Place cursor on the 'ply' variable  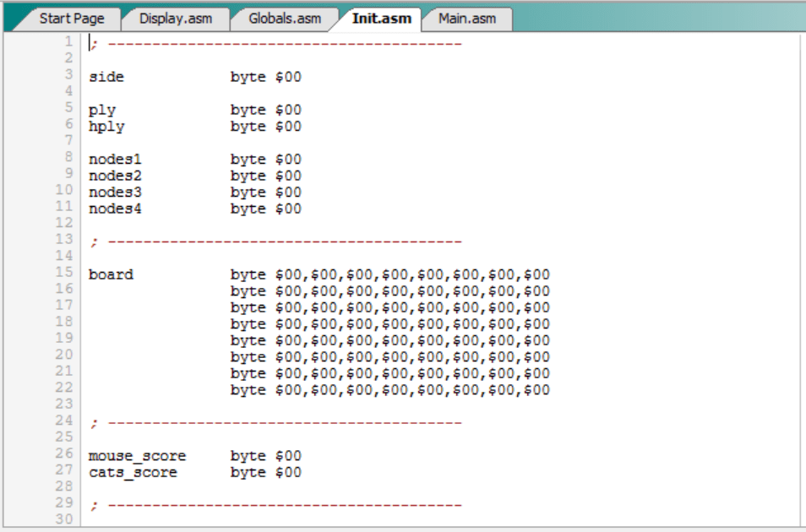click(102, 111)
